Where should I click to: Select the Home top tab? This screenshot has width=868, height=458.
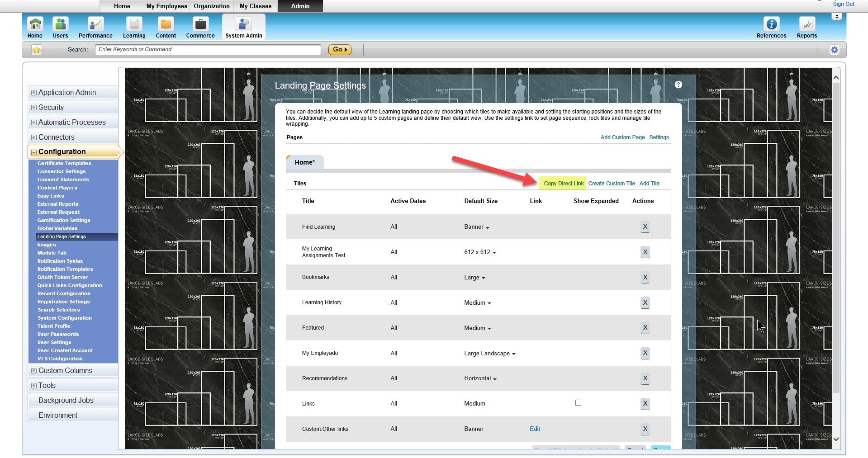pos(122,6)
